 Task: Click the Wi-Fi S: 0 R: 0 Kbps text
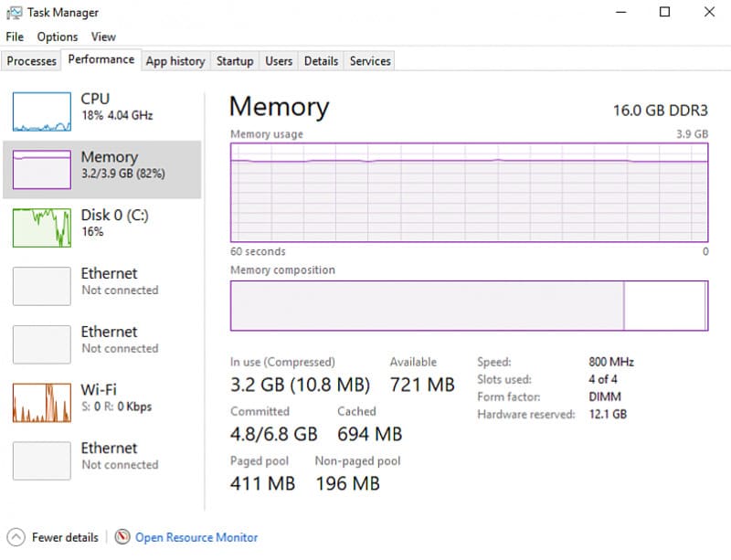(x=117, y=407)
